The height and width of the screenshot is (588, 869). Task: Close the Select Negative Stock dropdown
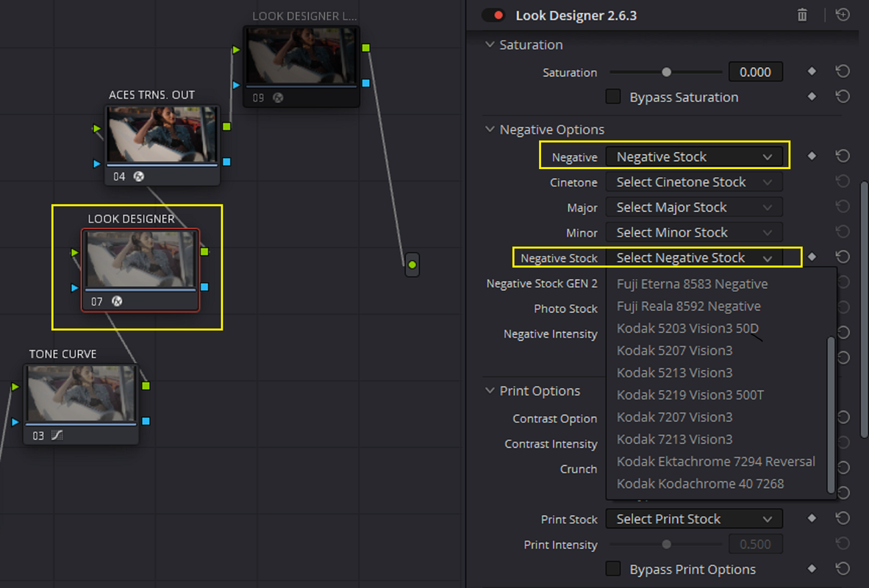(694, 258)
